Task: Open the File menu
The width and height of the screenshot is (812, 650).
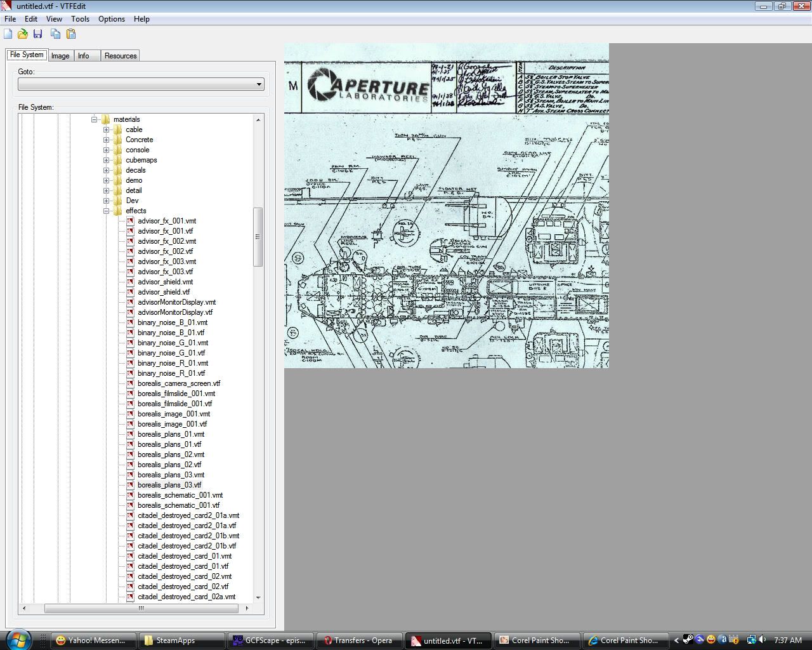Action: click(10, 19)
